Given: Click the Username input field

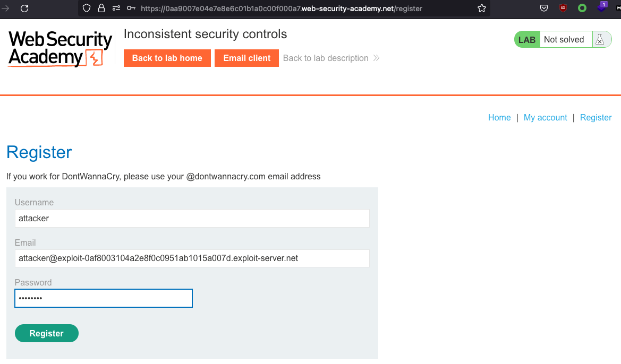Looking at the screenshot, I should coord(192,218).
